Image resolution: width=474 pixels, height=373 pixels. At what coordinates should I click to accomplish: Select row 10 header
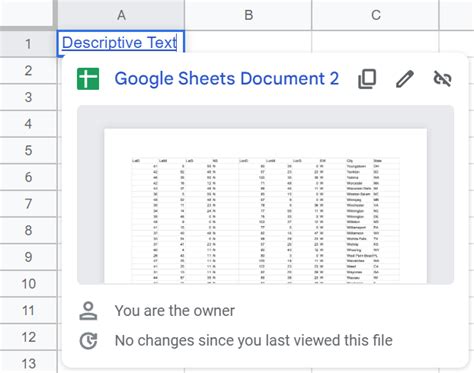click(x=28, y=284)
